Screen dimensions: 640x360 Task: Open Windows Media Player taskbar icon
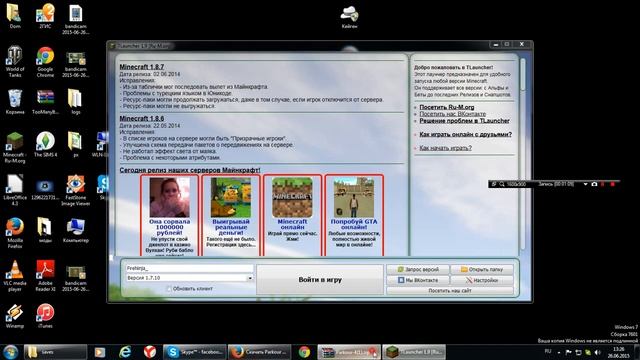click(100, 352)
